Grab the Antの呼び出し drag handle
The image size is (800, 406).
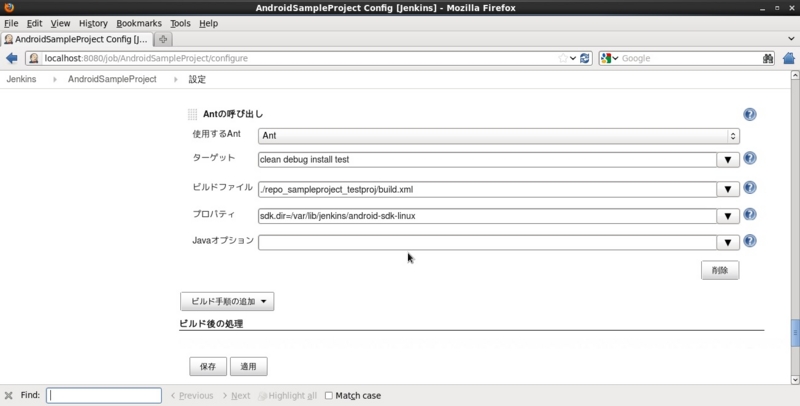click(192, 114)
